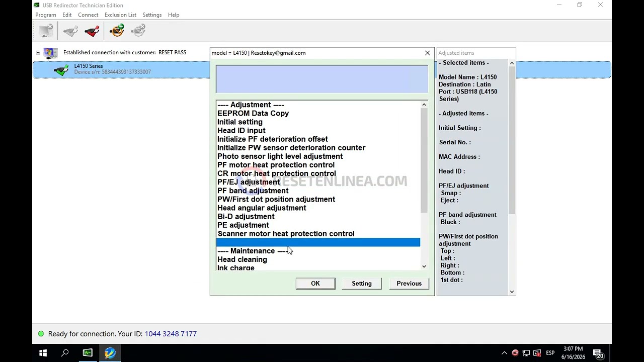The image size is (644, 362).
Task: Click the green check icon beside L4150 Series
Action: pos(61,69)
